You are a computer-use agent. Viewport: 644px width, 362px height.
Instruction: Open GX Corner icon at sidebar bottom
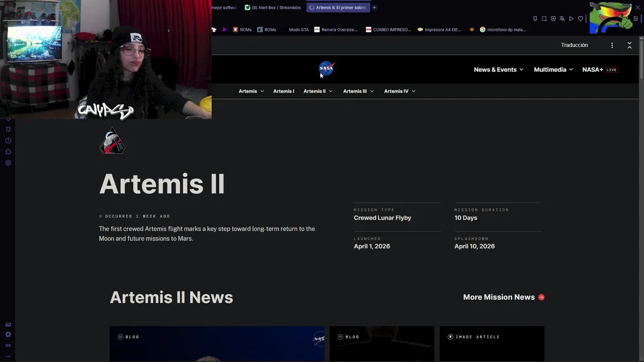point(8,345)
